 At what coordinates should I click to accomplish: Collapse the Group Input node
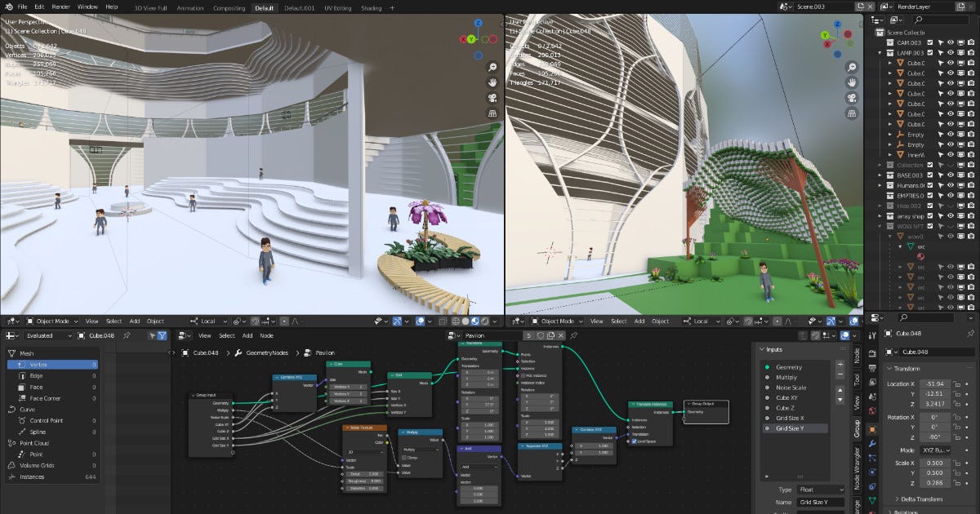tap(193, 394)
